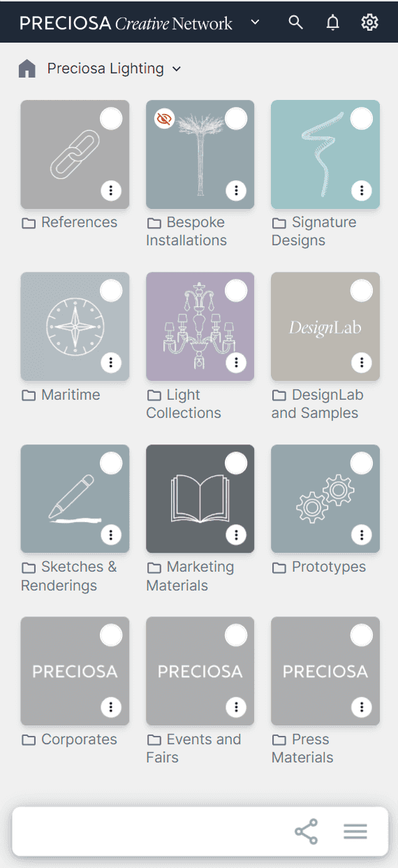
Task: Open three-dot menu on References folder
Action: 111,190
